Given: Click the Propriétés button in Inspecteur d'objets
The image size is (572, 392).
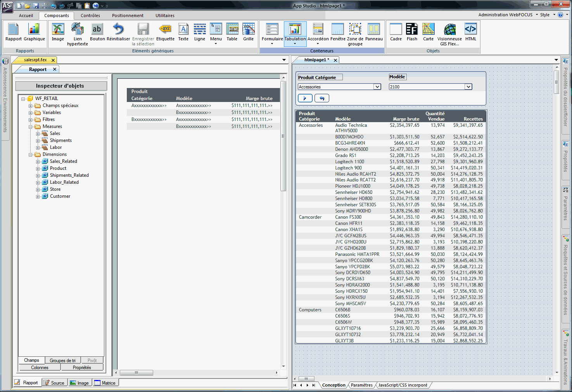Looking at the screenshot, I should 82,367.
